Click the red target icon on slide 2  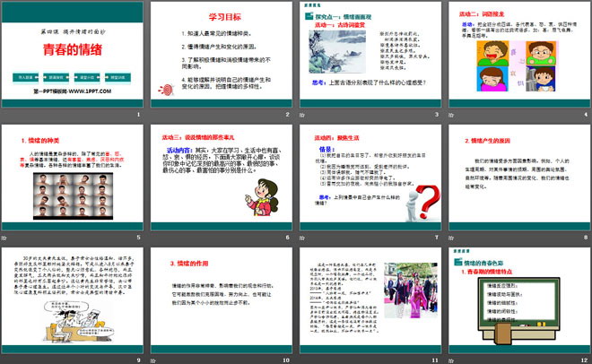pos(166,90)
